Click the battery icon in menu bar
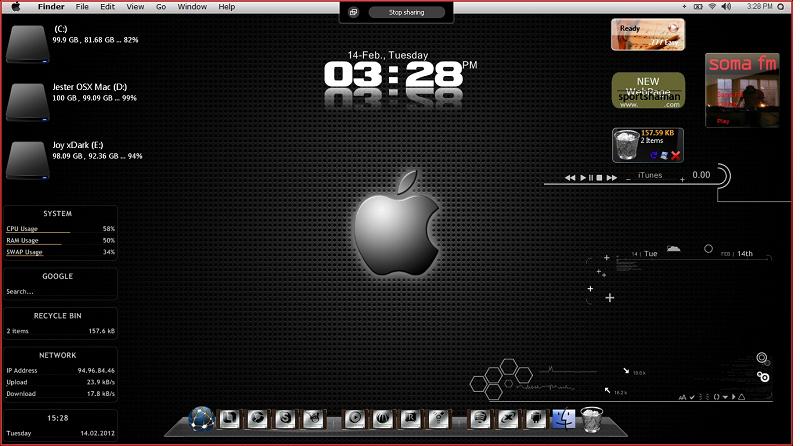 click(x=698, y=7)
